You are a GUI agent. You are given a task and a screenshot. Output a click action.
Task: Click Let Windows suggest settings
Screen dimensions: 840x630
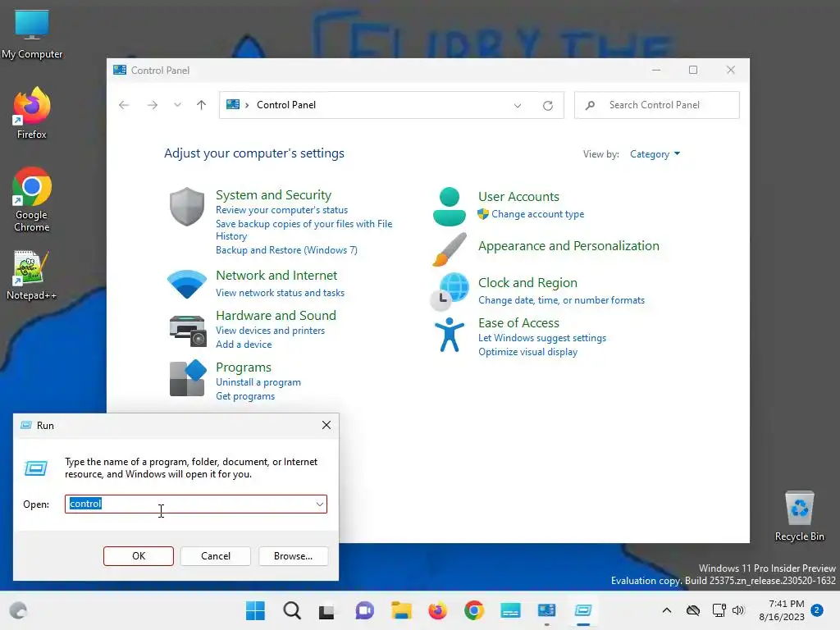[x=542, y=338]
